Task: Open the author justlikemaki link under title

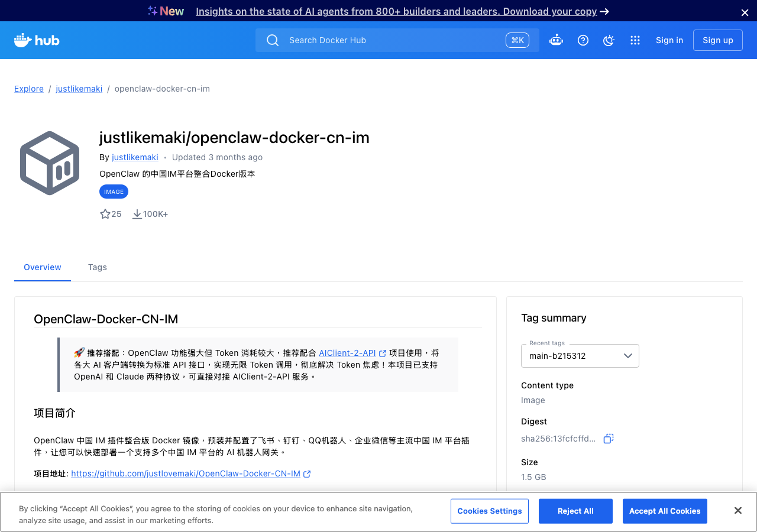Action: coord(135,157)
